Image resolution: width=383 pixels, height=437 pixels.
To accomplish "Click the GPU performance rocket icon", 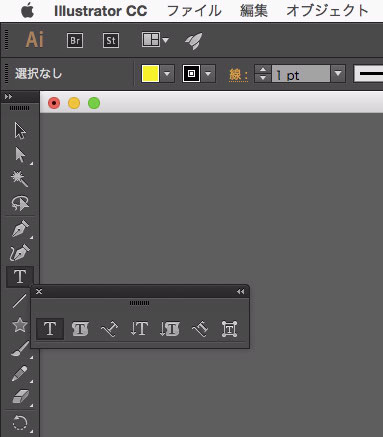I will coord(194,41).
